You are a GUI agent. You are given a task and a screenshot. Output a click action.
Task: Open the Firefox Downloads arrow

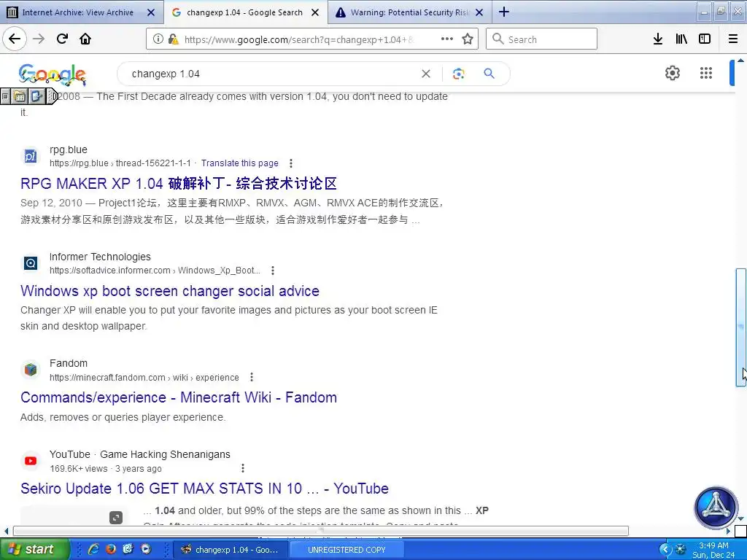tap(658, 39)
